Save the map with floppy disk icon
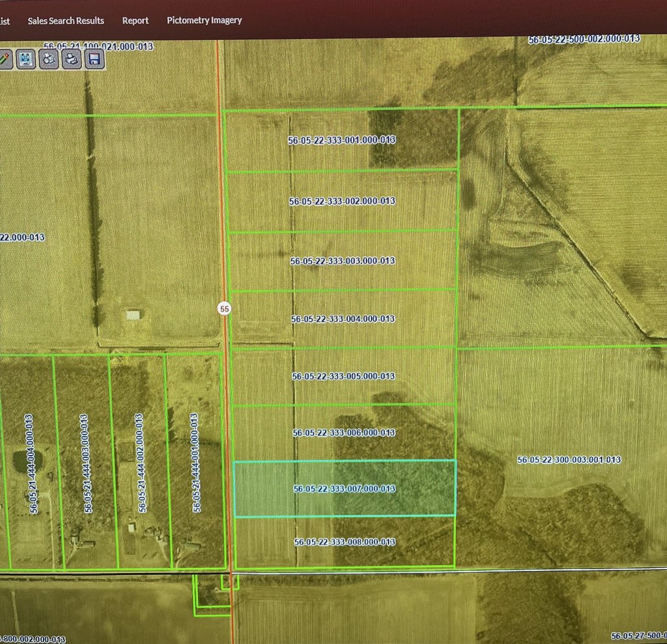This screenshot has height=644, width=667. point(94,59)
